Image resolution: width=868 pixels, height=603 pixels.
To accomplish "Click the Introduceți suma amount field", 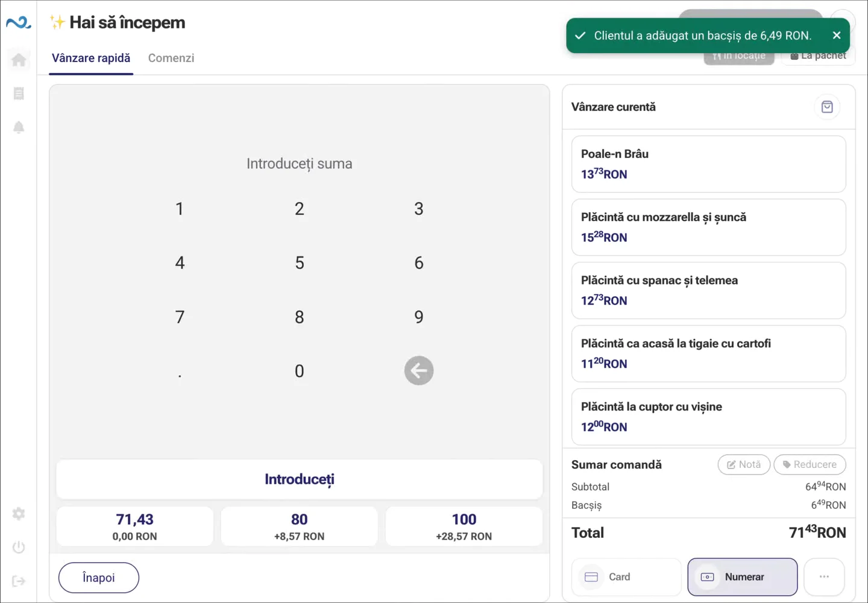I will pos(300,164).
